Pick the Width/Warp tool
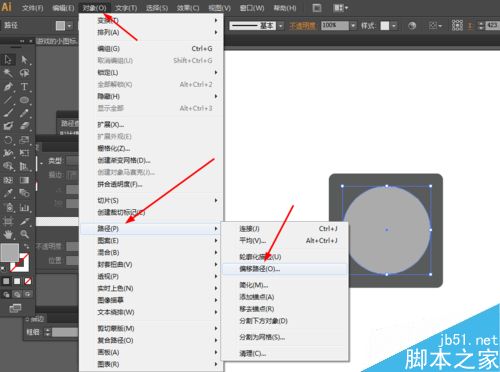The image size is (500, 372). tap(8, 153)
